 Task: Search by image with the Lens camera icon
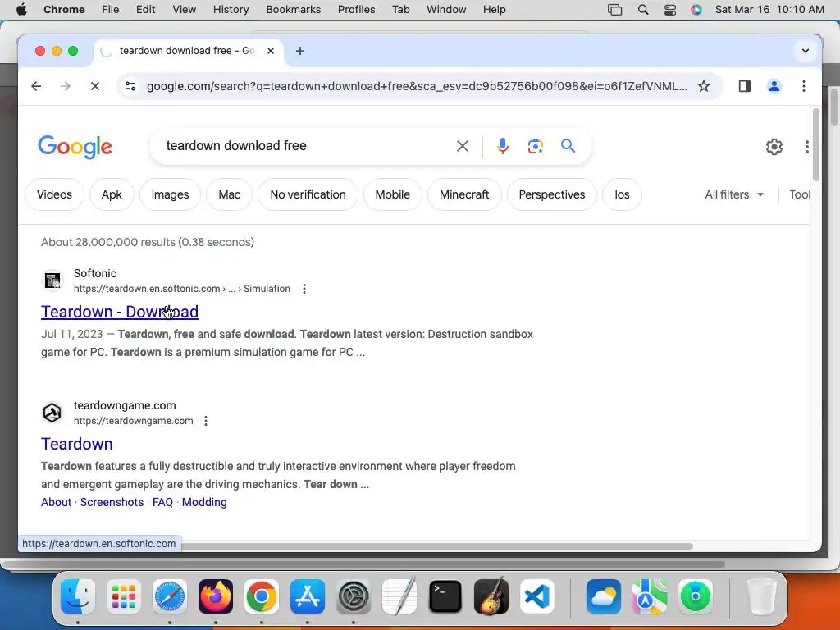coord(535,146)
